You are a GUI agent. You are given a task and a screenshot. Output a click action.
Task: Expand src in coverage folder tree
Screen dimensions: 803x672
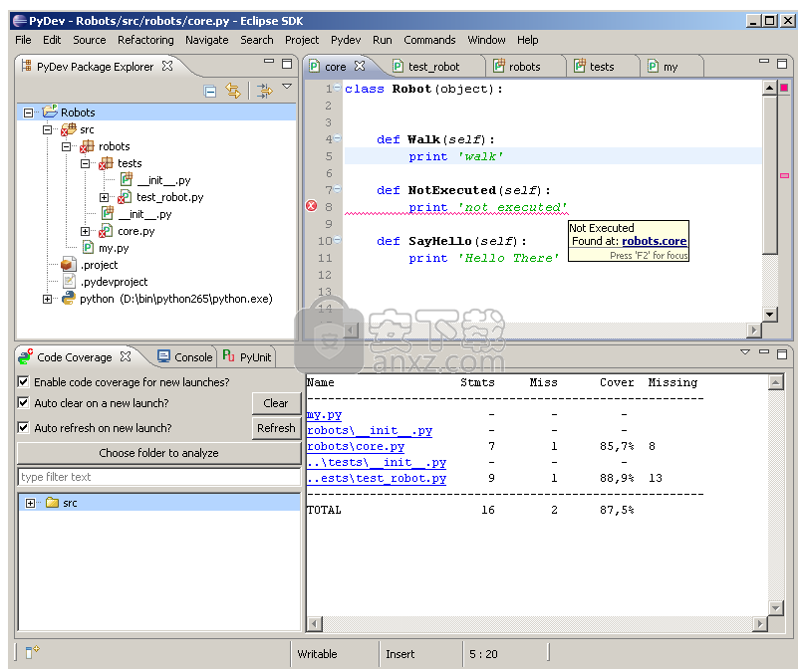[x=30, y=503]
